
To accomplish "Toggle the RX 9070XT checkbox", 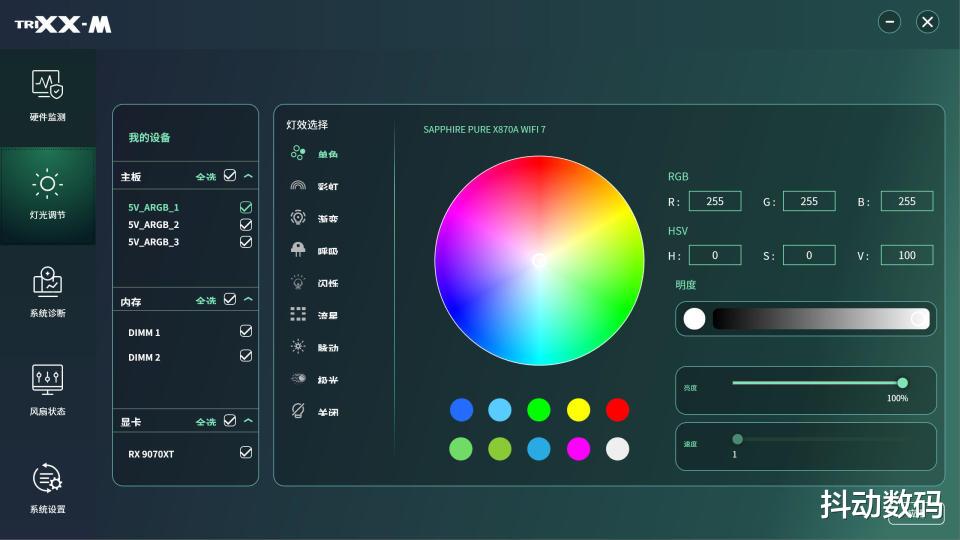I will click(246, 452).
